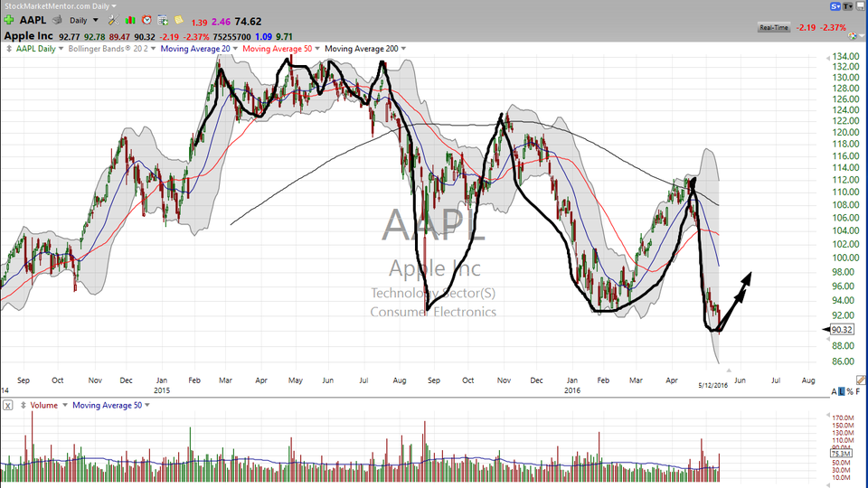This screenshot has height=488, width=868.
Task: Click the calendar add icon
Action: pyautogui.click(x=163, y=20)
